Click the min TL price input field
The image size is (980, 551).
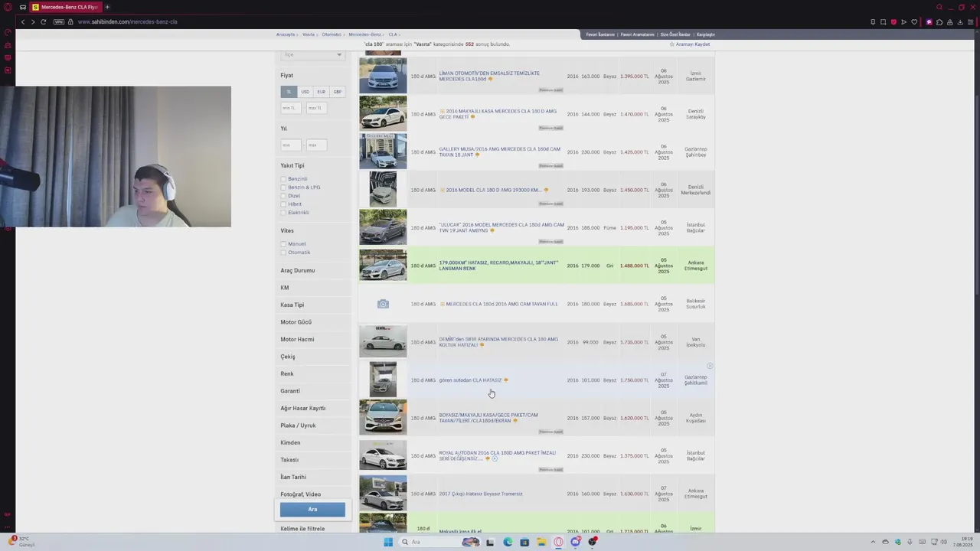291,108
